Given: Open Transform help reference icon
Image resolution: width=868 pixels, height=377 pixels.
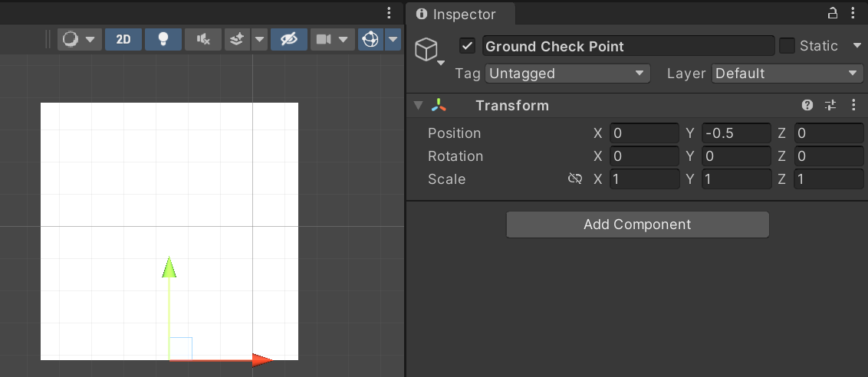Looking at the screenshot, I should pyautogui.click(x=807, y=105).
